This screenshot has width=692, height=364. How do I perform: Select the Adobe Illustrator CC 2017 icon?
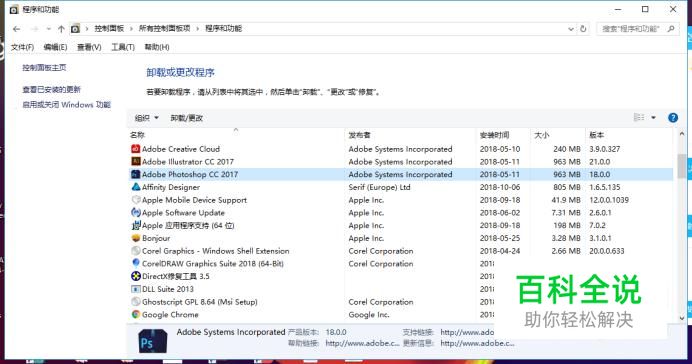coord(136,161)
